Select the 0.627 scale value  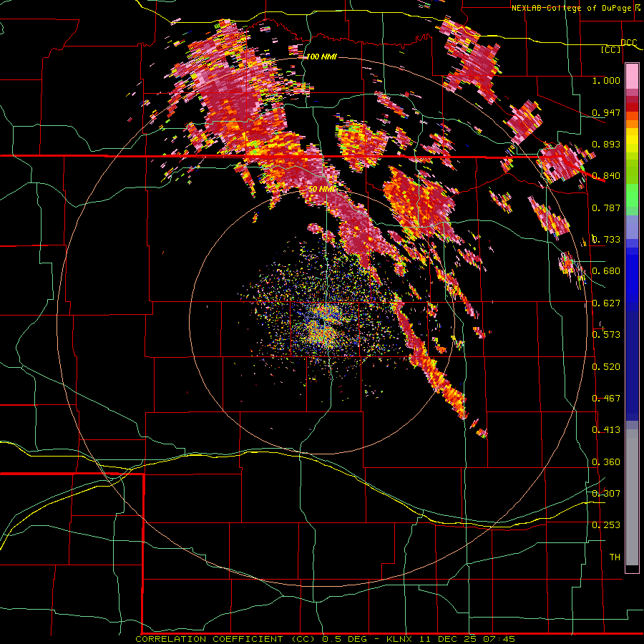click(x=606, y=303)
